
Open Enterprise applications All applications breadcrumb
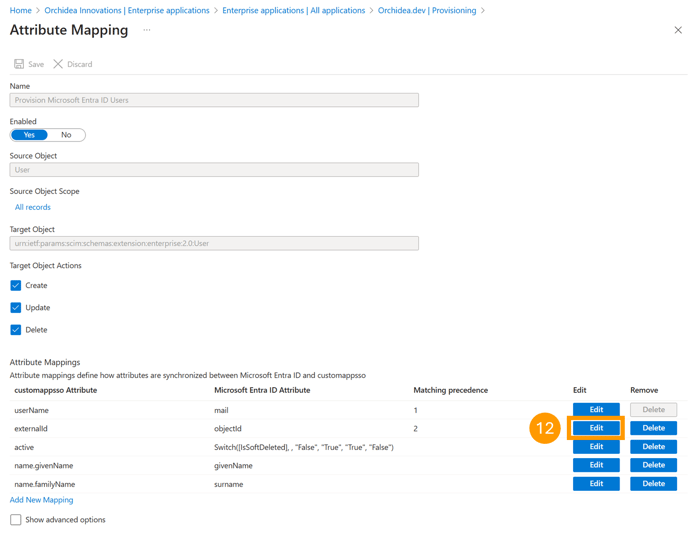294,10
